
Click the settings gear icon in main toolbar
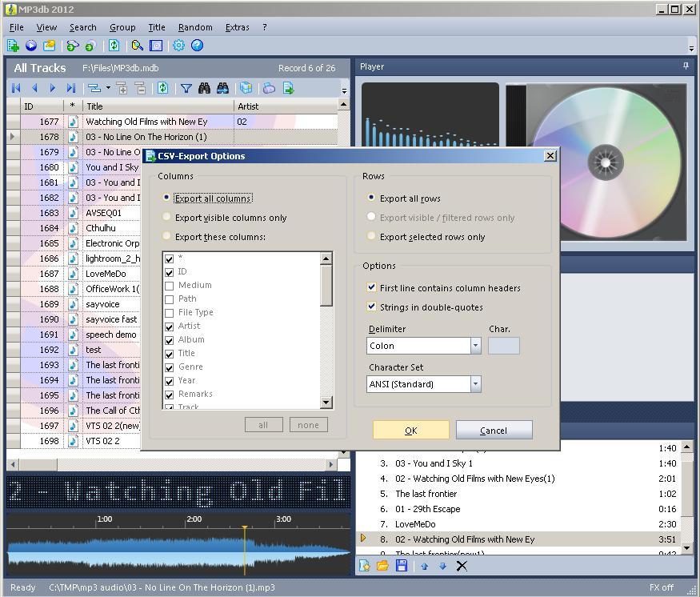(x=178, y=46)
